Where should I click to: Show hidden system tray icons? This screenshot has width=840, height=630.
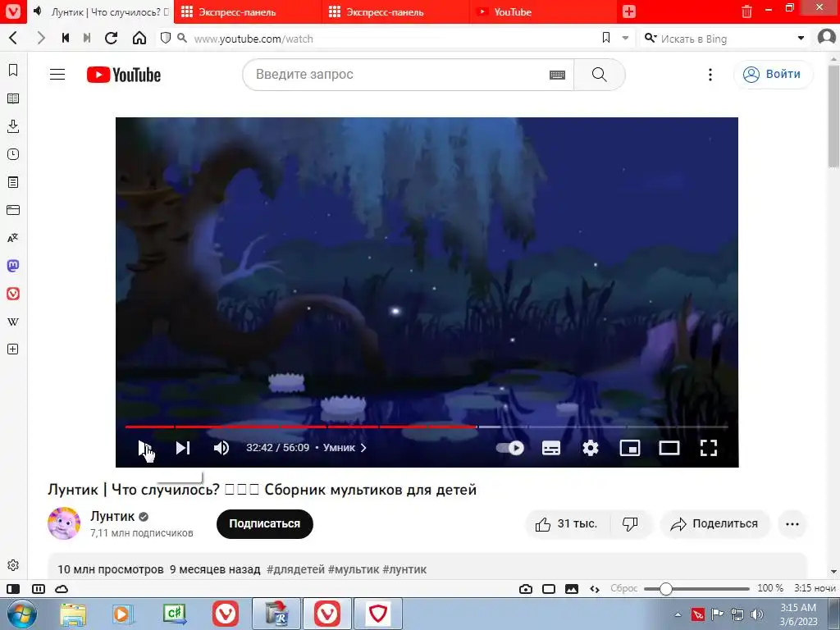[678, 614]
